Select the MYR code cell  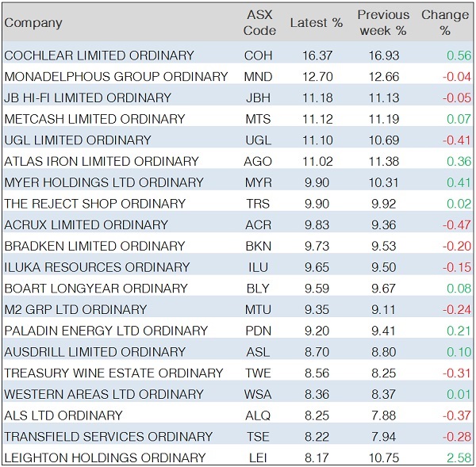coord(259,182)
